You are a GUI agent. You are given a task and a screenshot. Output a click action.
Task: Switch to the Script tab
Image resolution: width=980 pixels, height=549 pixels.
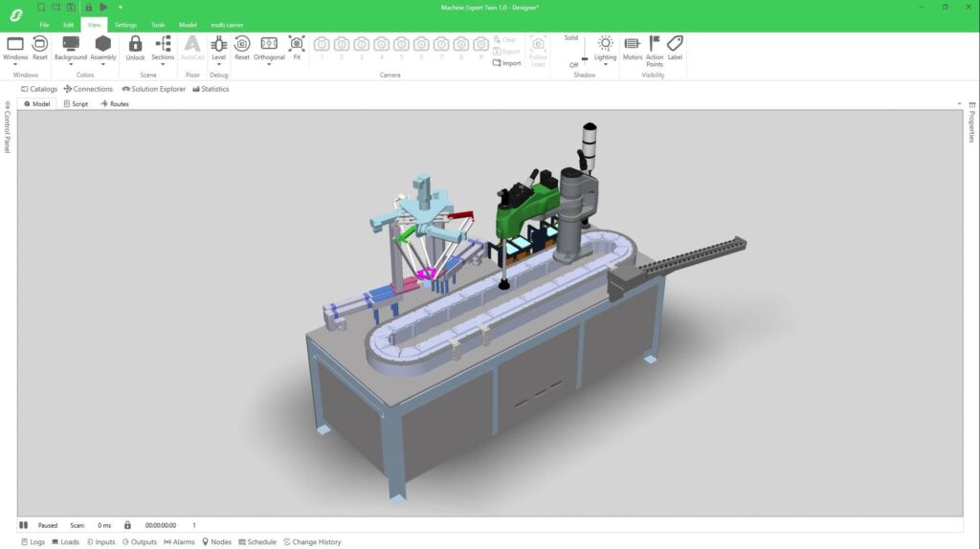(x=76, y=103)
